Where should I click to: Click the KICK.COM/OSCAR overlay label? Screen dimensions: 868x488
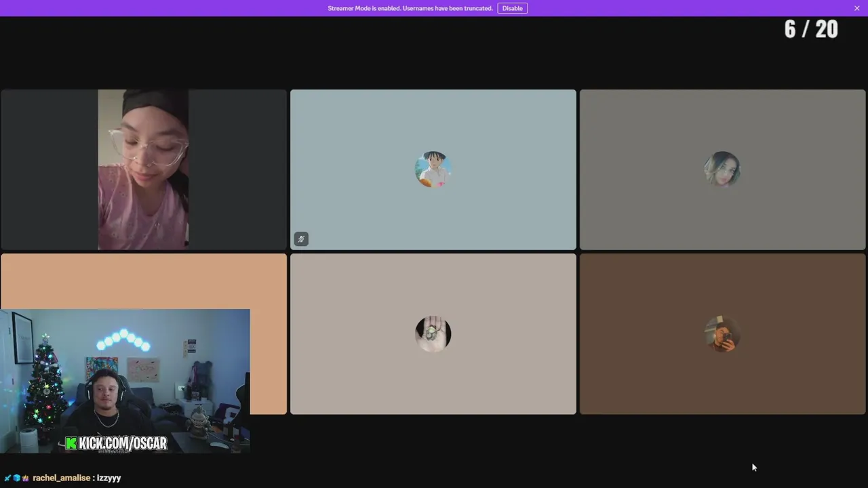click(x=116, y=443)
